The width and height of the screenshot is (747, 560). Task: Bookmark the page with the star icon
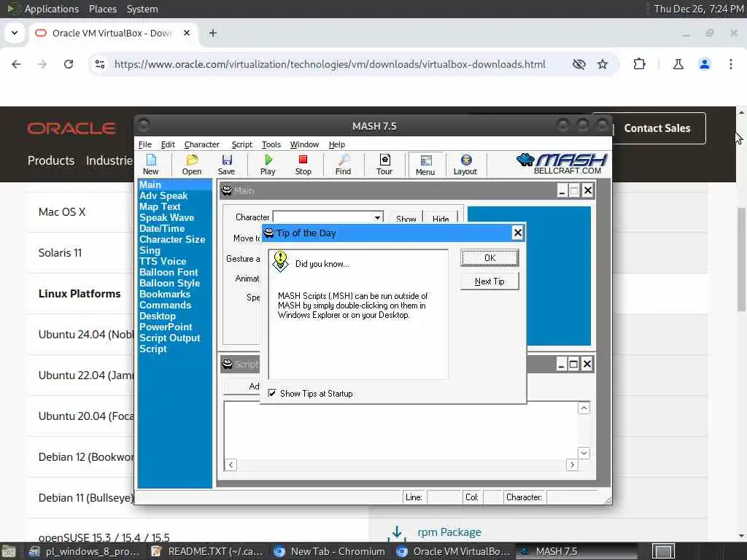tap(603, 64)
